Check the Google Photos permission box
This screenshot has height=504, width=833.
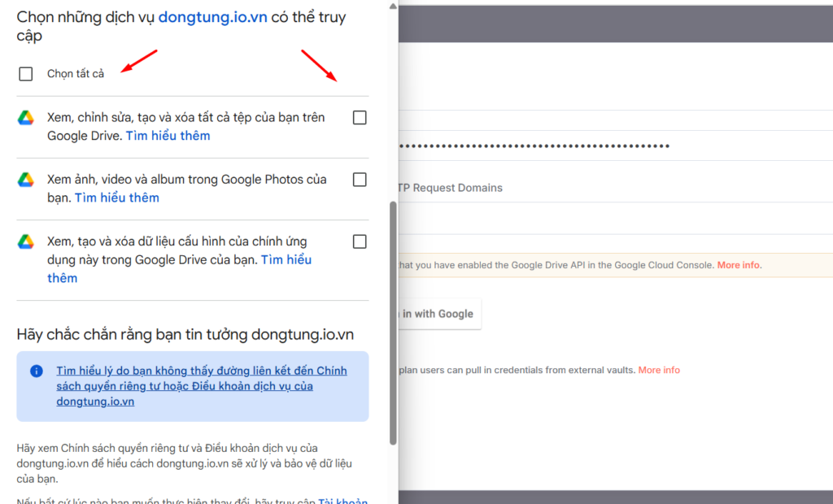click(360, 180)
